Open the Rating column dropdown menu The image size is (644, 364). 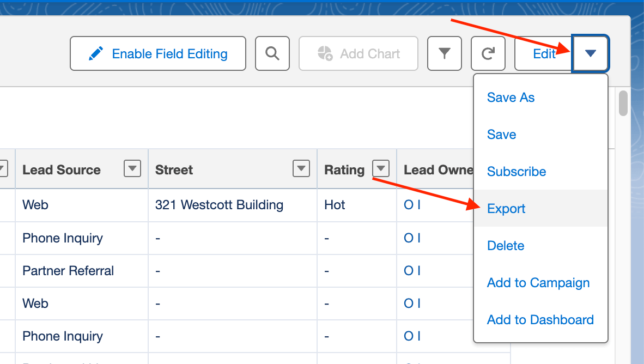(382, 168)
